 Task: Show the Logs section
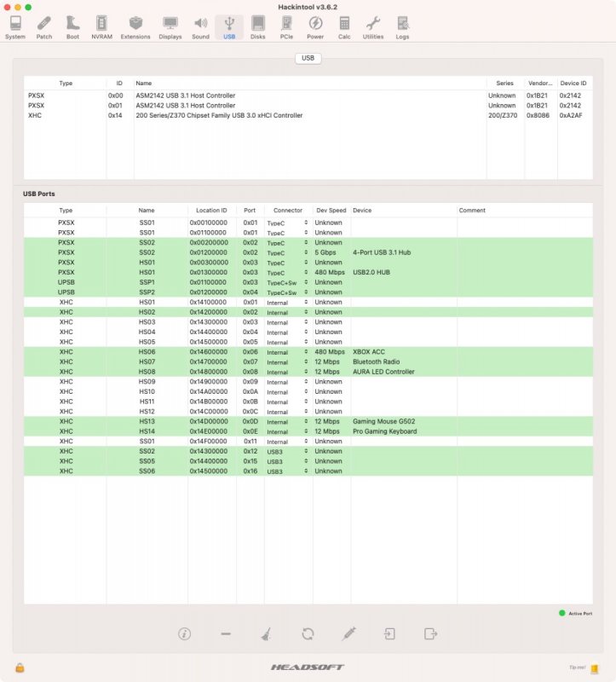(402, 28)
